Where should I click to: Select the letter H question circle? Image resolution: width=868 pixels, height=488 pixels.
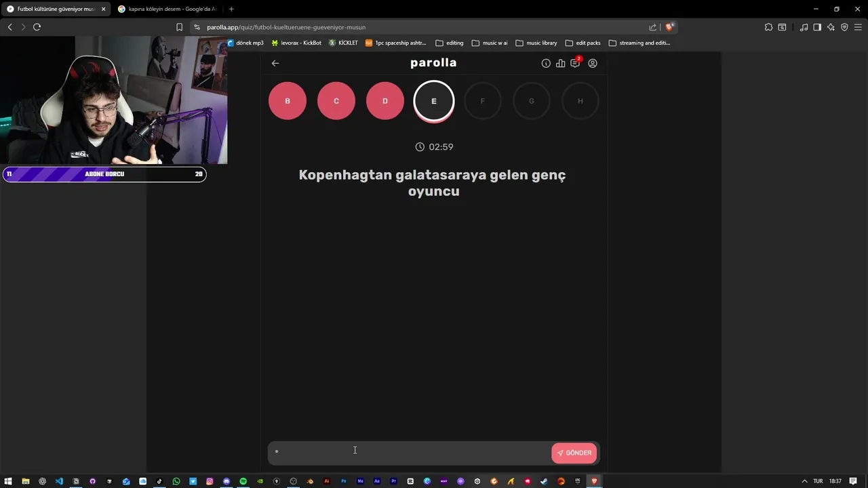coord(580,101)
